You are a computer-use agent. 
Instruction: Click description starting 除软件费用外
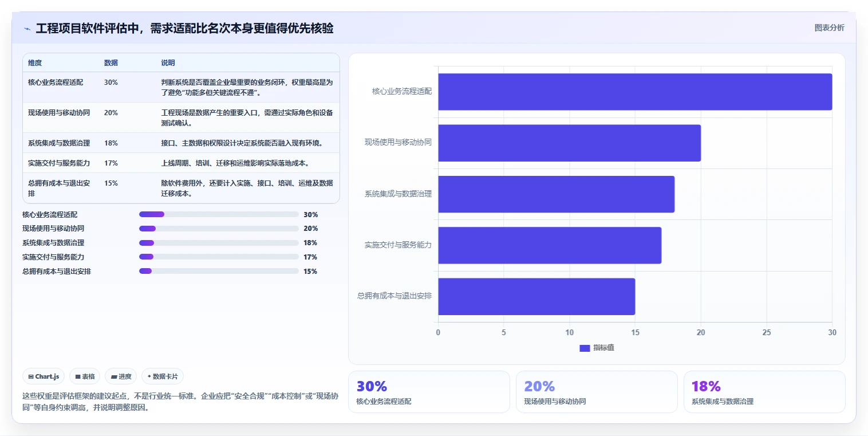(x=247, y=188)
